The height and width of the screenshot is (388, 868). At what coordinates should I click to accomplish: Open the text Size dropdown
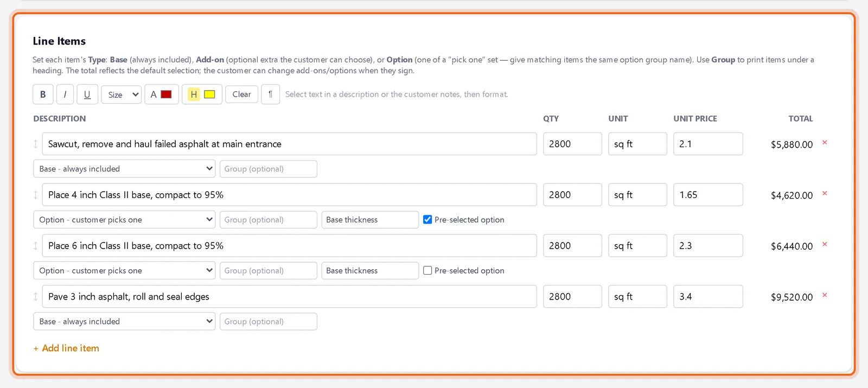click(122, 94)
